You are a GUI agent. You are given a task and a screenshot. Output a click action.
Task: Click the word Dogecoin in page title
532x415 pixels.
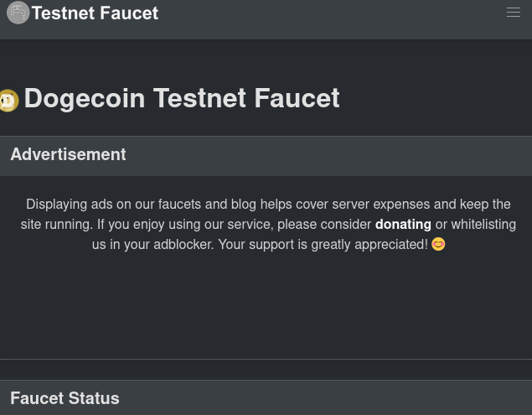point(85,98)
